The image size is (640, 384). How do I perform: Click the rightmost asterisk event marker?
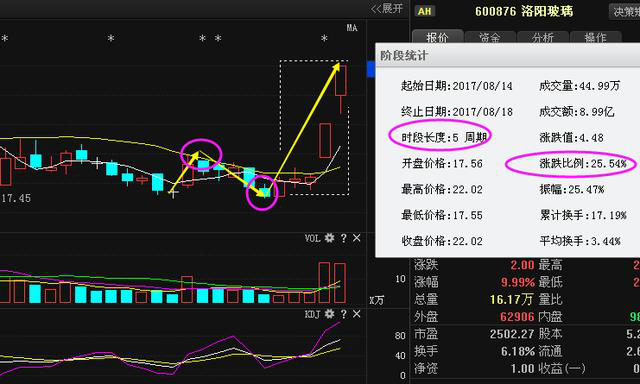point(324,39)
